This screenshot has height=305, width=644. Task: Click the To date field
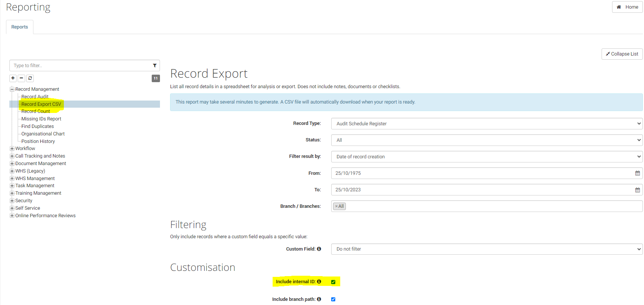point(487,190)
